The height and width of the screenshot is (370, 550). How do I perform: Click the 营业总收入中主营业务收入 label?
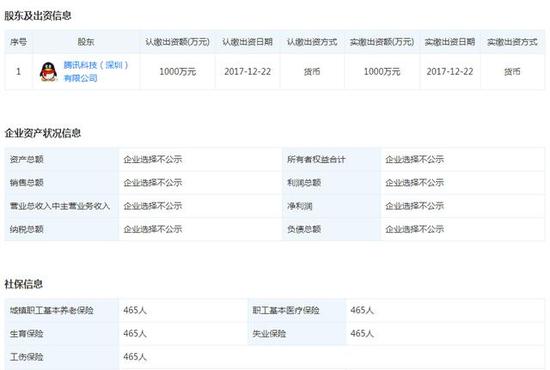(x=60, y=206)
